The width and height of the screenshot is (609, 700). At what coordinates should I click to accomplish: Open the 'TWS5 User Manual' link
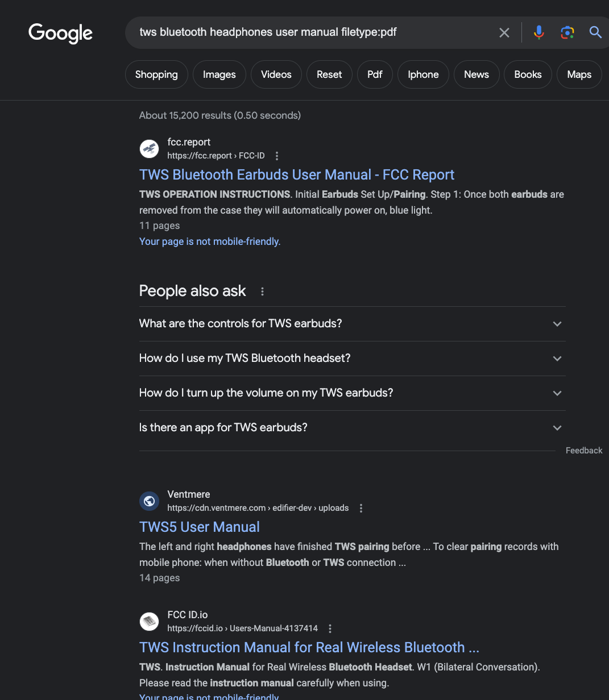(x=199, y=527)
